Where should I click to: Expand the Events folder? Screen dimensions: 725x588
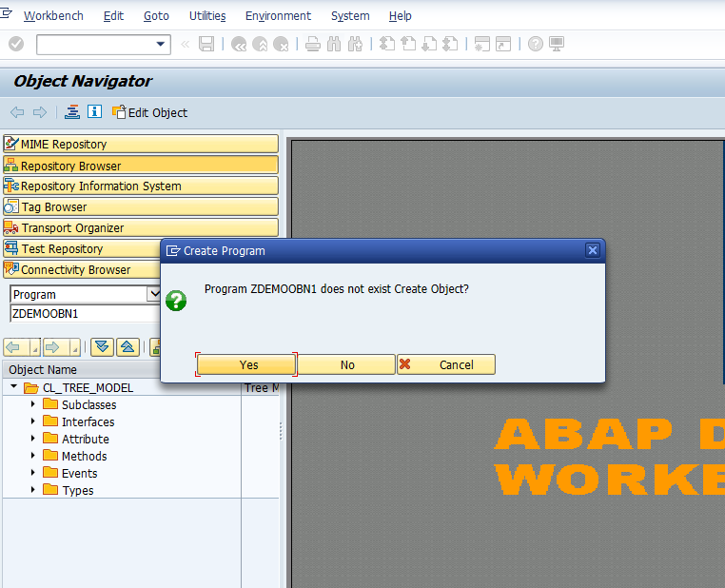(x=33, y=473)
